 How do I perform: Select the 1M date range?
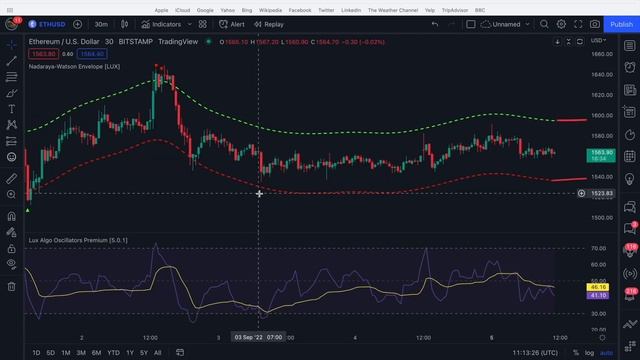pyautogui.click(x=66, y=353)
